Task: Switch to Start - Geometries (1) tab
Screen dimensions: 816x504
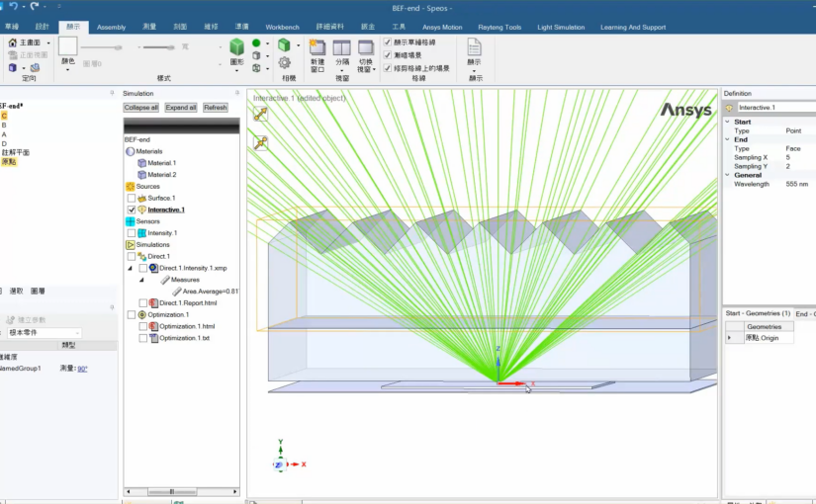Action: tap(758, 313)
